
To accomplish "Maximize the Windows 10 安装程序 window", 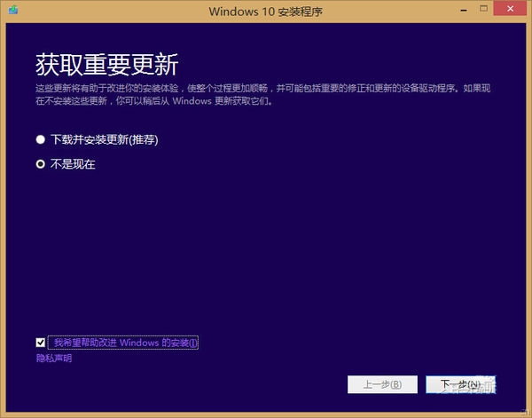I will coord(484,9).
